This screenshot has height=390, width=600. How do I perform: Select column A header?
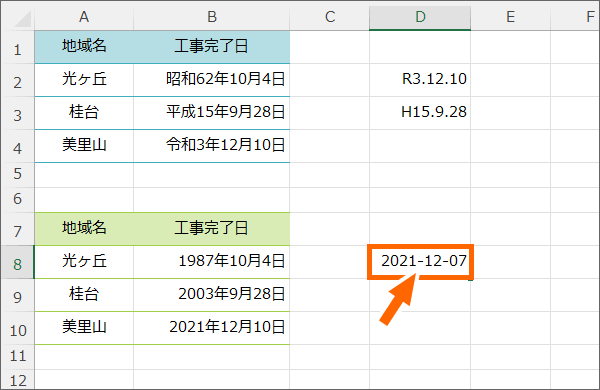point(84,17)
